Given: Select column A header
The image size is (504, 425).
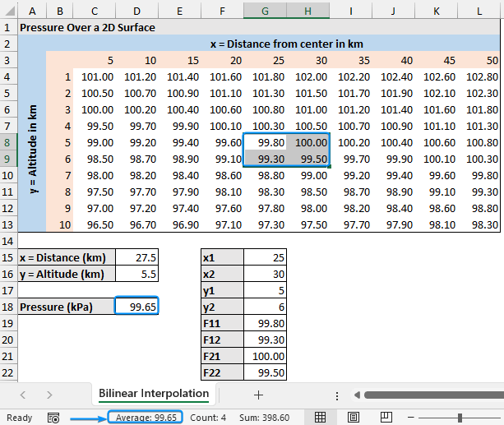Looking at the screenshot, I should 32,12.
